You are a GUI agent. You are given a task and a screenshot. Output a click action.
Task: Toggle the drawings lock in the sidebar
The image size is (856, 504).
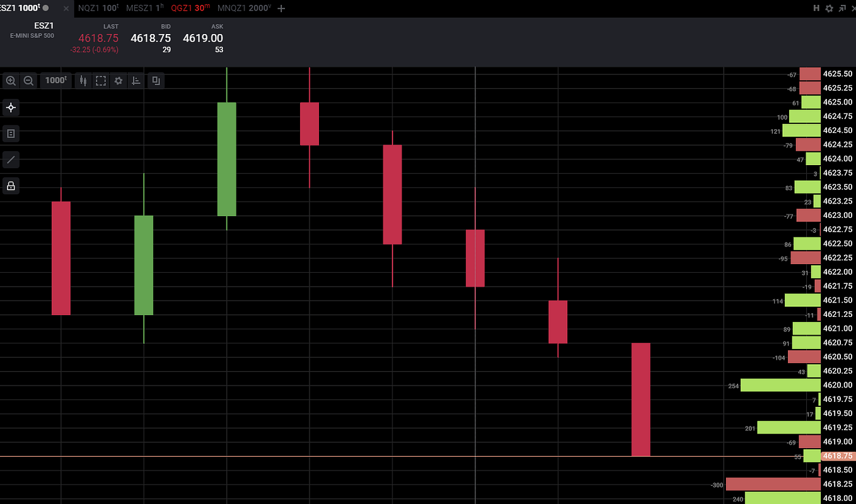[x=11, y=186]
